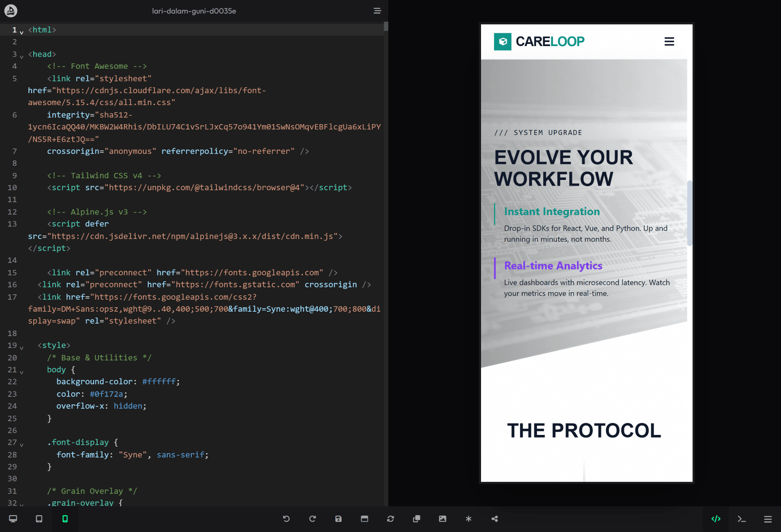Switch to desktop preview mode
781x532 pixels.
13,519
